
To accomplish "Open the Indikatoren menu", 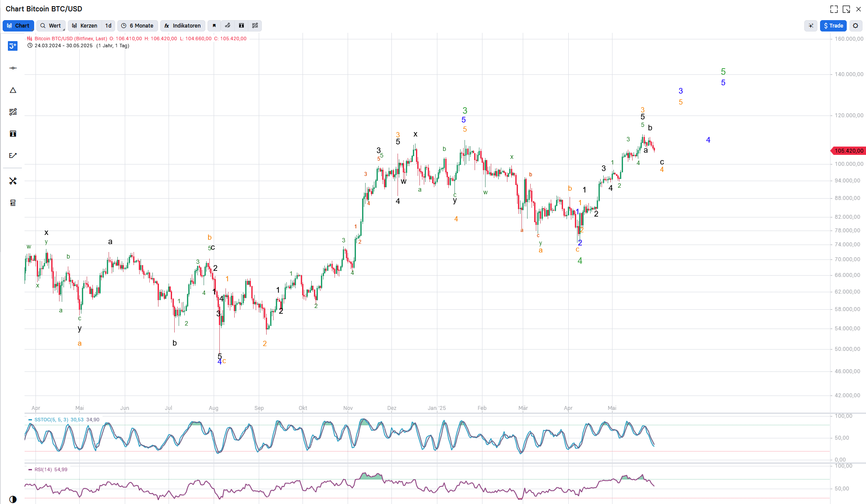I will pyautogui.click(x=183, y=26).
